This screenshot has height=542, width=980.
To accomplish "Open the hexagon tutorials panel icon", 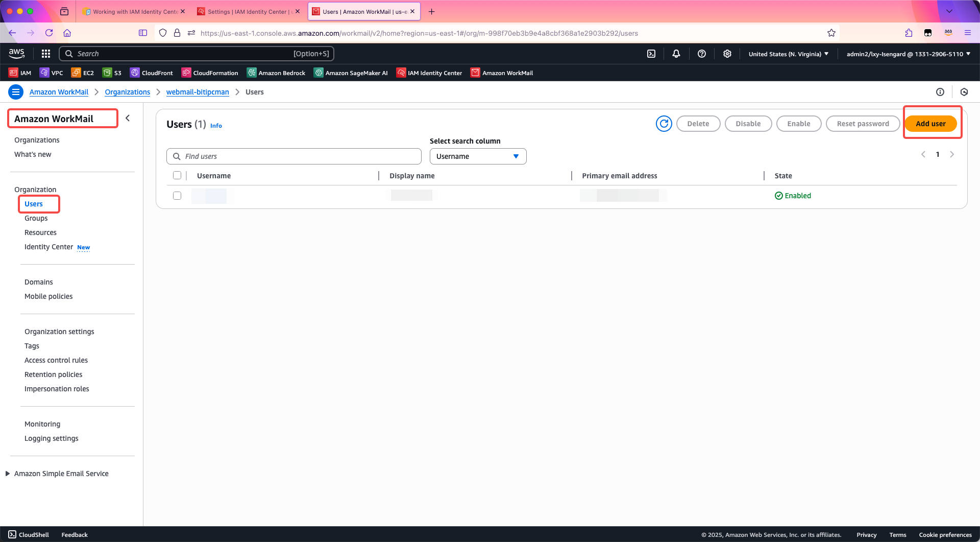I will 964,92.
